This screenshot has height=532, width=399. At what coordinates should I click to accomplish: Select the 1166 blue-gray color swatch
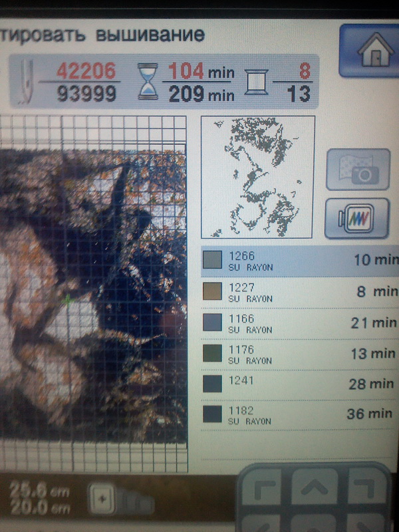click(212, 323)
